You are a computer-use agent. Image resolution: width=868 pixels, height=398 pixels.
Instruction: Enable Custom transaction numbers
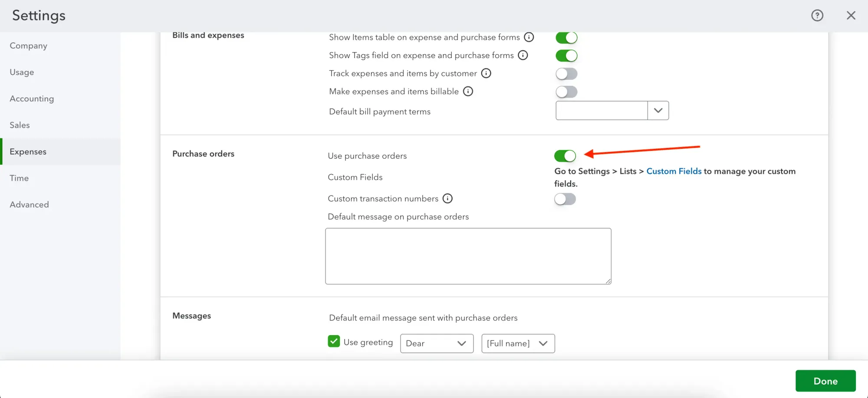click(x=565, y=199)
